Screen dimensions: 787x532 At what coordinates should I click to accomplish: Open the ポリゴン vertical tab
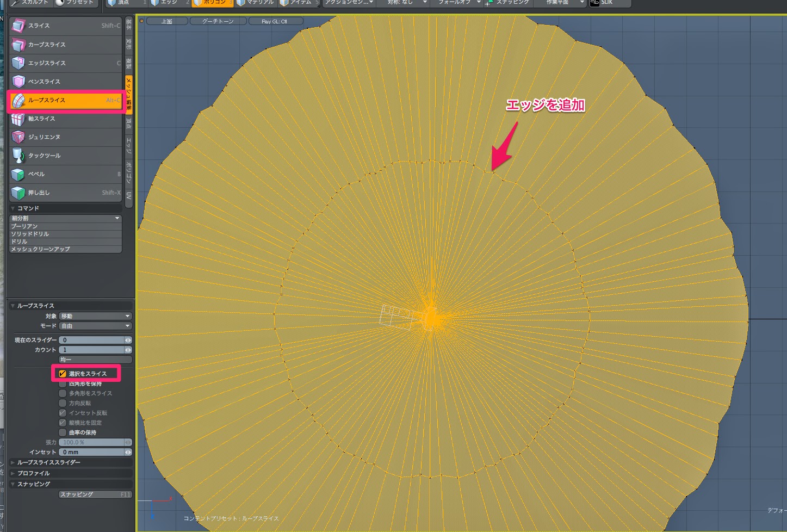coord(129,172)
